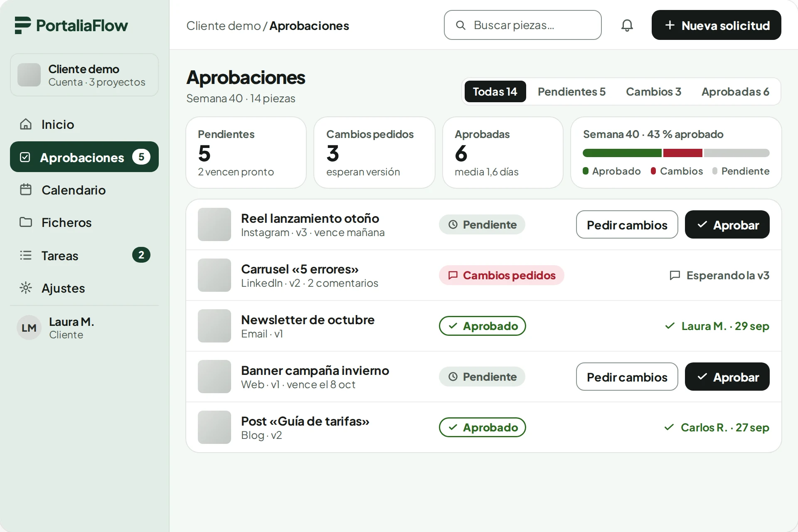Viewport: 798px width, 532px height.
Task: Open the Cambios pedidos summary card
Action: (x=374, y=153)
